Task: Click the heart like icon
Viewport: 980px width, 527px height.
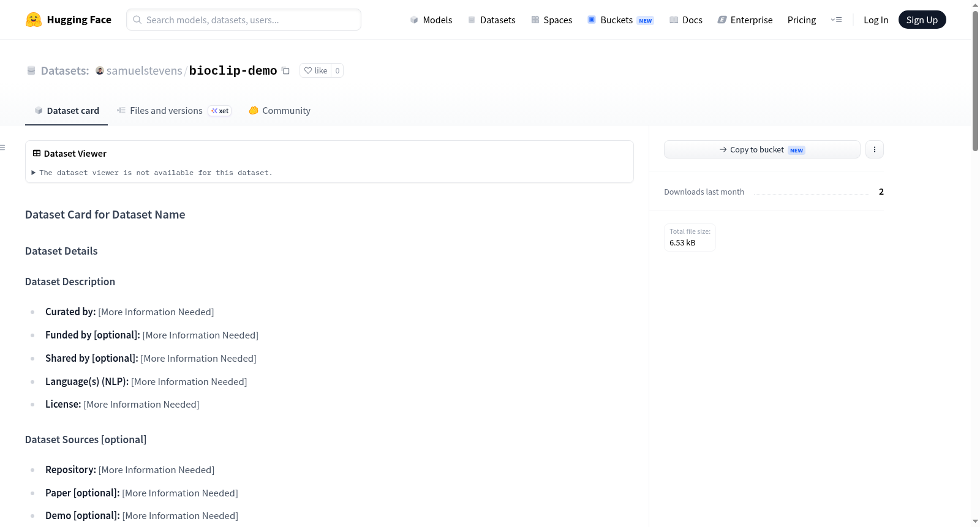Action: 308,70
